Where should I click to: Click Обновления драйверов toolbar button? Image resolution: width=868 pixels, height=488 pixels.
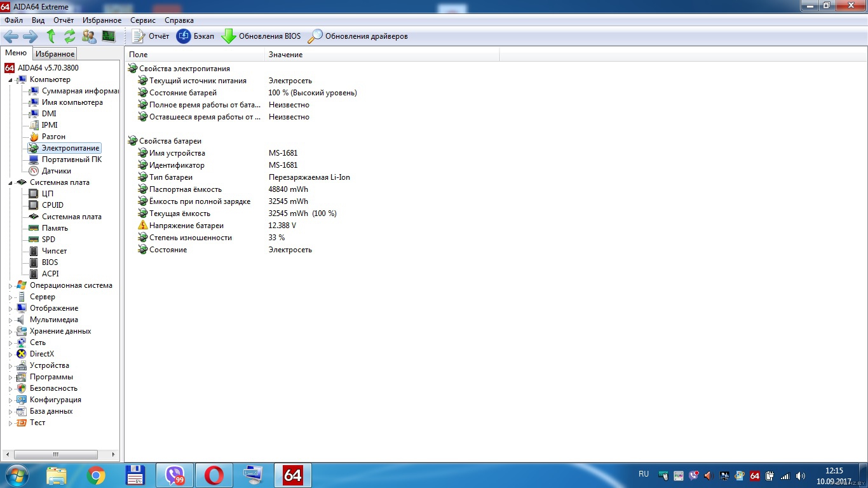point(358,36)
